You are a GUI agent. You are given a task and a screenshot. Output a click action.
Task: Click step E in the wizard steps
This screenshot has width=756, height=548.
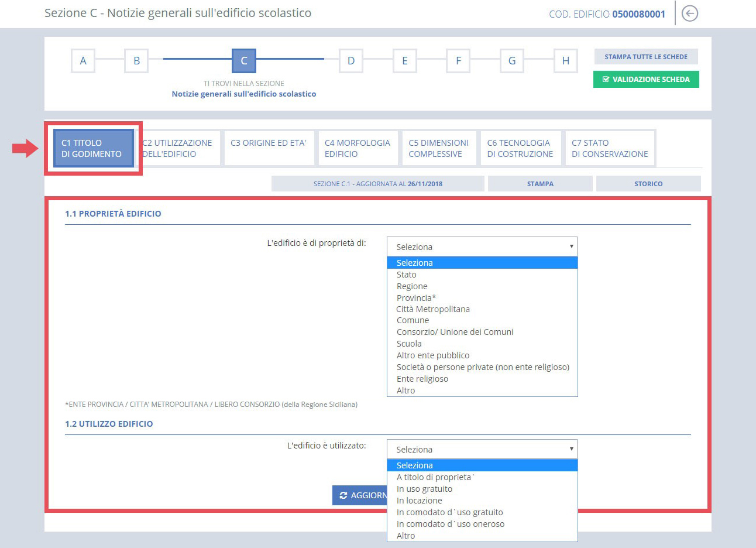[404, 61]
